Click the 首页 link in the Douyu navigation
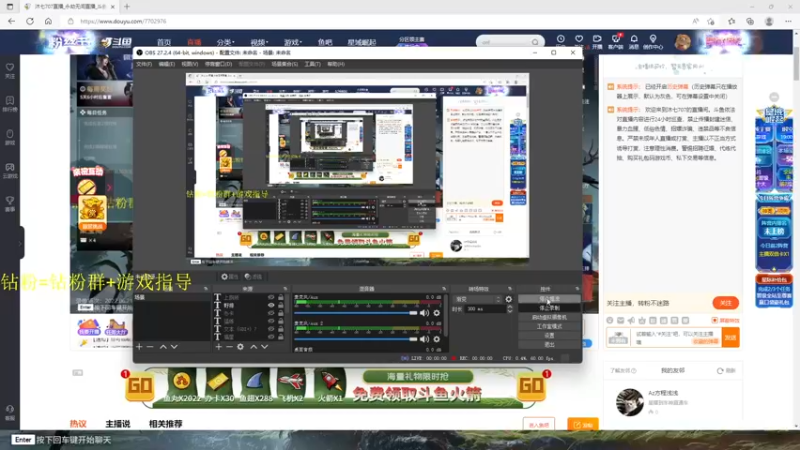The image size is (800, 450). [x=164, y=42]
